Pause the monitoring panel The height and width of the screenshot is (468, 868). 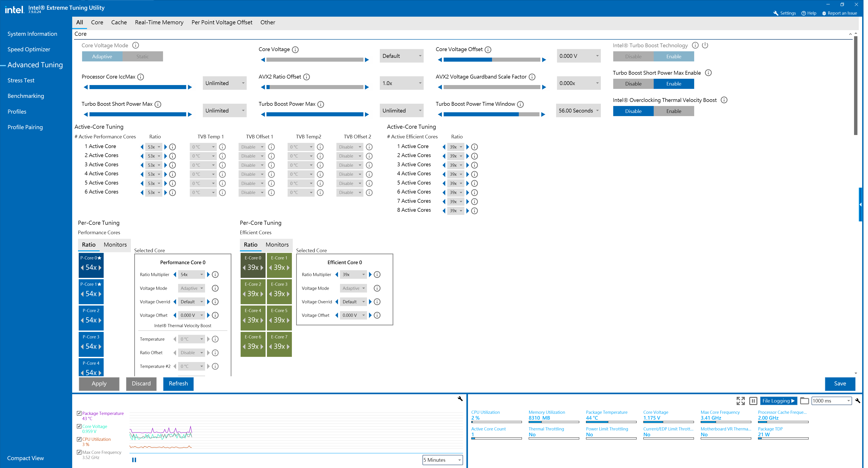point(754,400)
